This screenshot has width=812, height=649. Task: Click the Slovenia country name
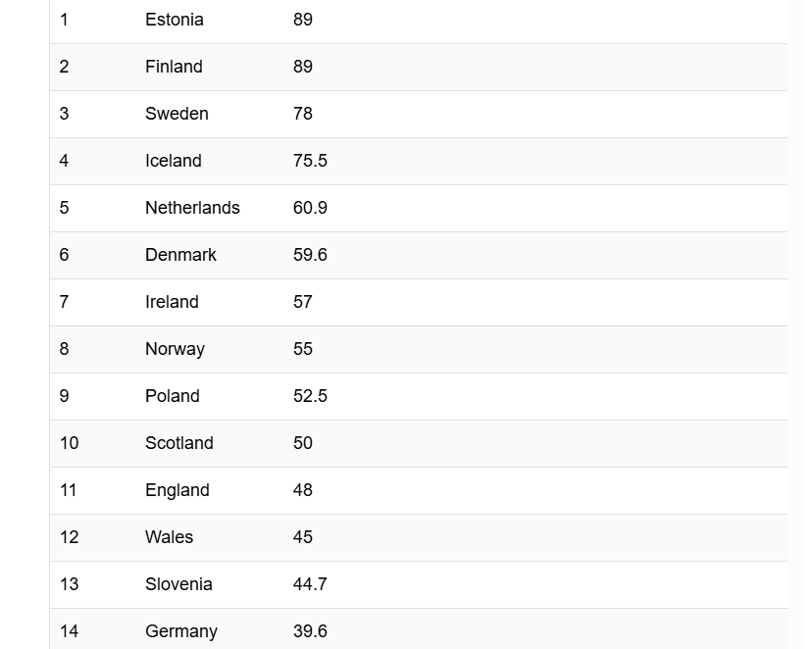click(178, 584)
